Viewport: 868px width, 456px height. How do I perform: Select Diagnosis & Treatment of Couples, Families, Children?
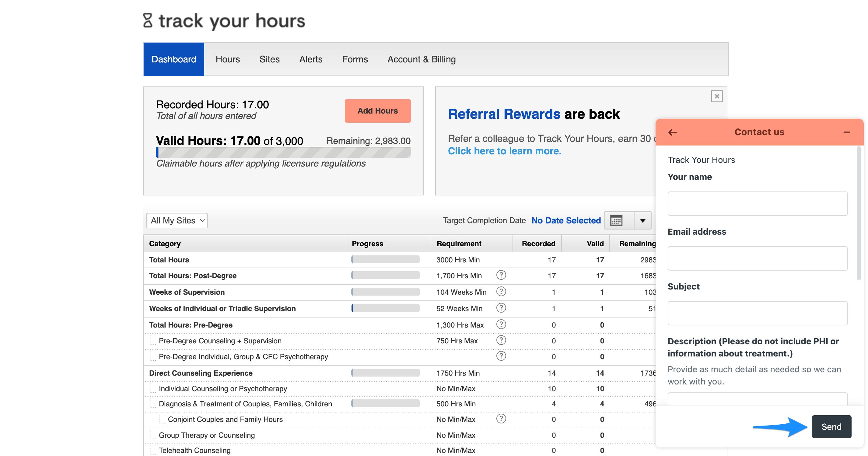(x=245, y=404)
